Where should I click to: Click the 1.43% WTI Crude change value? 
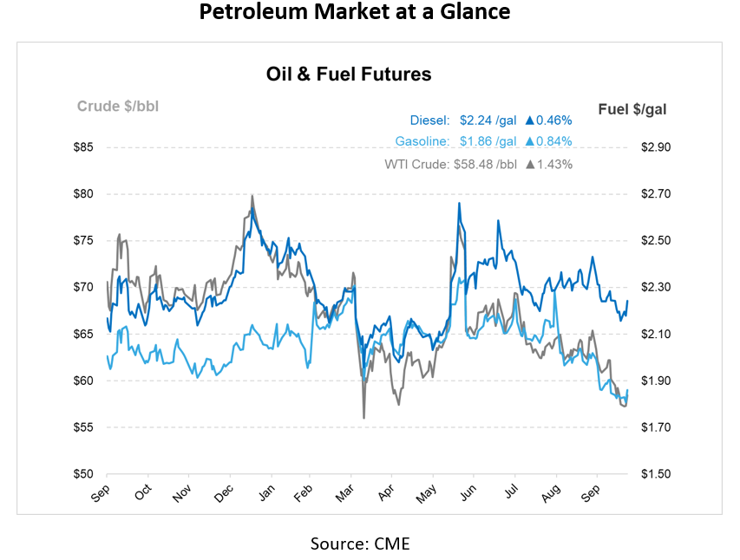(x=554, y=163)
